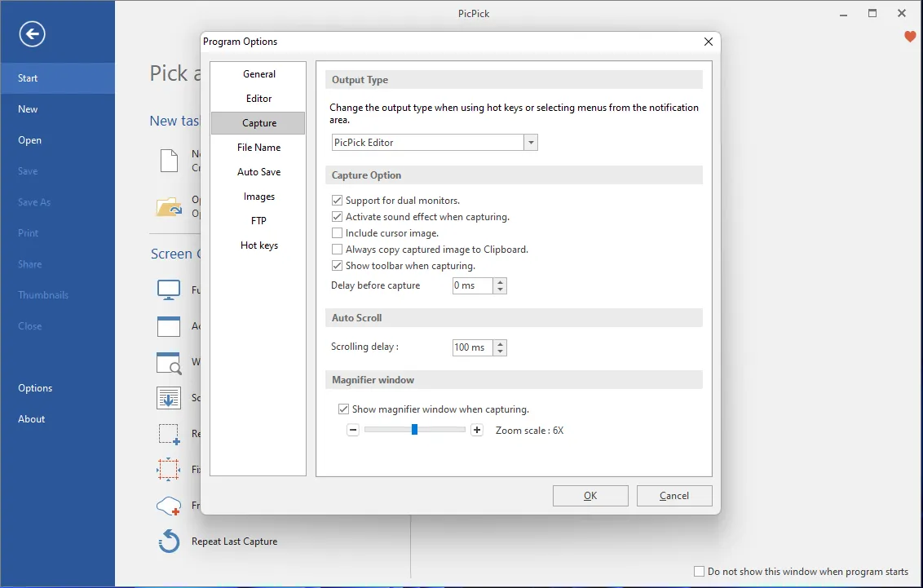
Task: Open the output type dropdown
Action: 531,141
